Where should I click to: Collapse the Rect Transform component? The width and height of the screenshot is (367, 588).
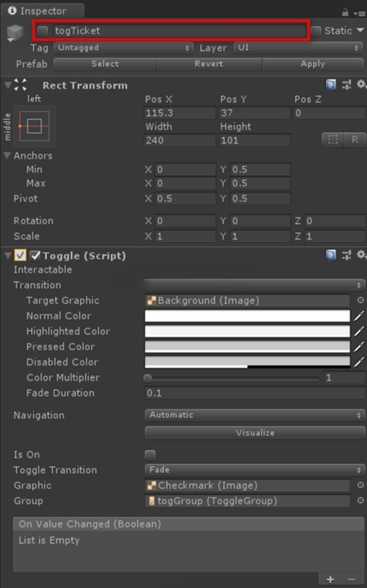[8, 85]
